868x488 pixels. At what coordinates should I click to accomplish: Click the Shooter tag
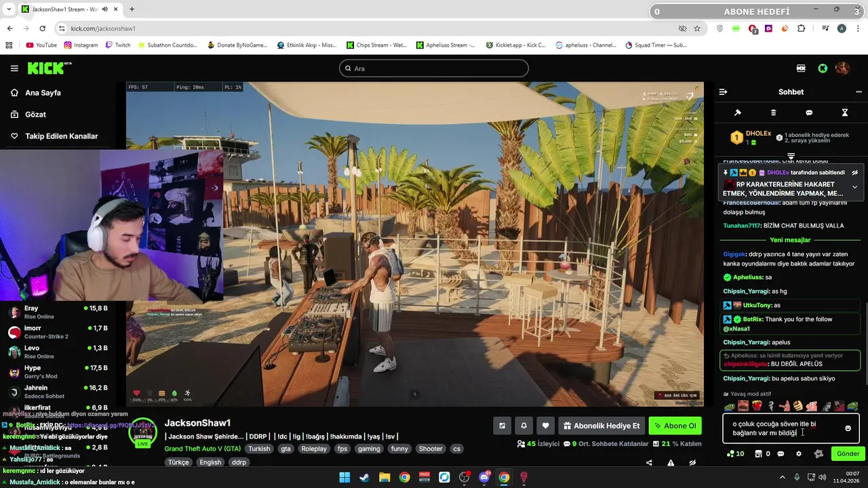pos(431,449)
